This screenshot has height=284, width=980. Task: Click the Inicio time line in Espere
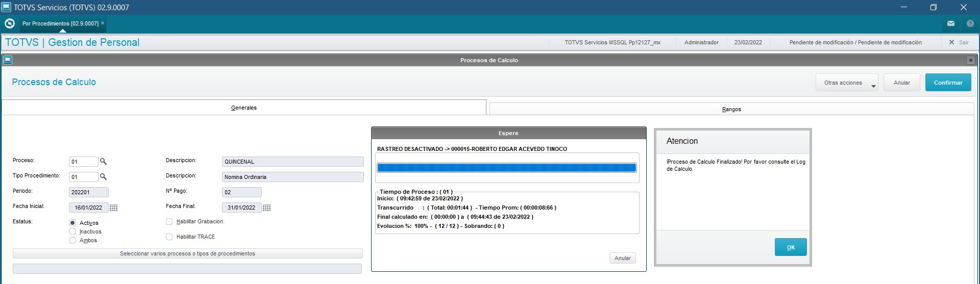(x=420, y=198)
